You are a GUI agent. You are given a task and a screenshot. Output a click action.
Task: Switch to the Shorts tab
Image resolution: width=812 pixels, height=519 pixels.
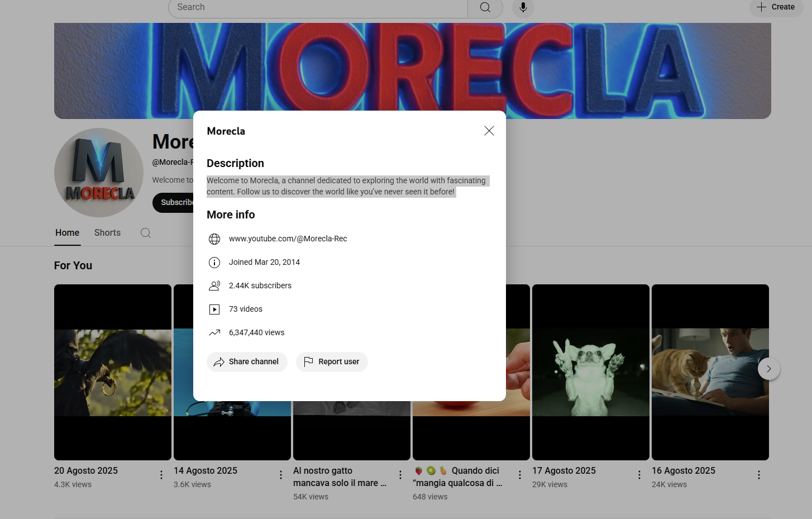[107, 232]
